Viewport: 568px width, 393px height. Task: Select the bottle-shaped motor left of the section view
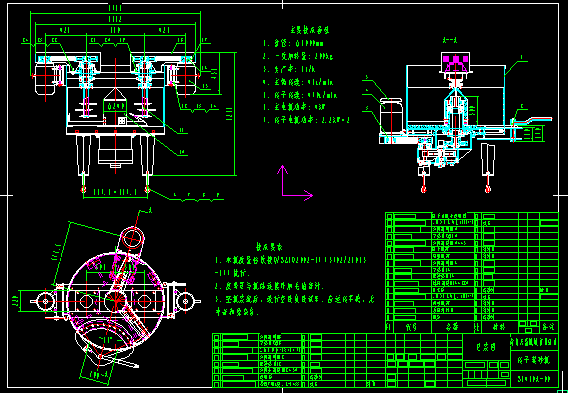391,115
